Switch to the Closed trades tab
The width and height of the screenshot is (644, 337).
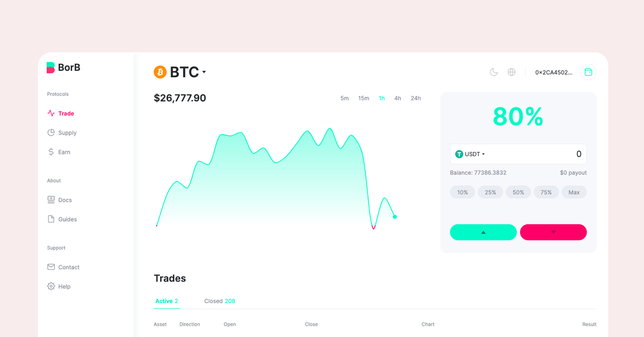click(x=219, y=301)
